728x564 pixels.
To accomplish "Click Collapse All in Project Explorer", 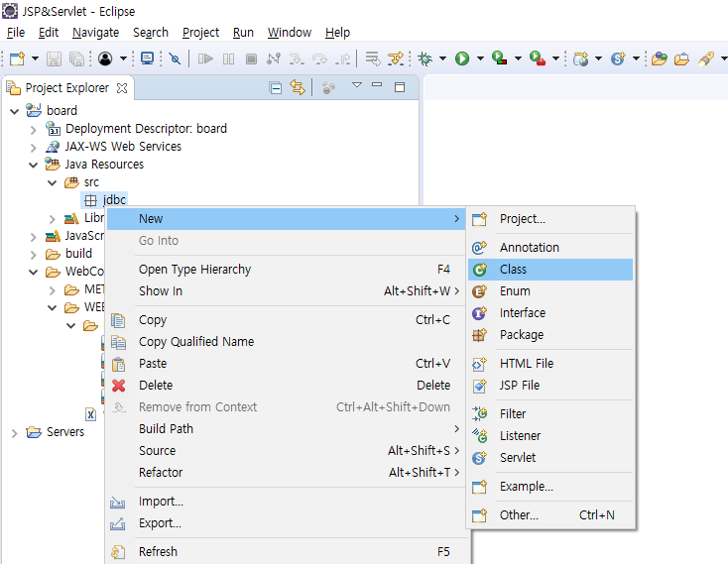I will coord(276,87).
